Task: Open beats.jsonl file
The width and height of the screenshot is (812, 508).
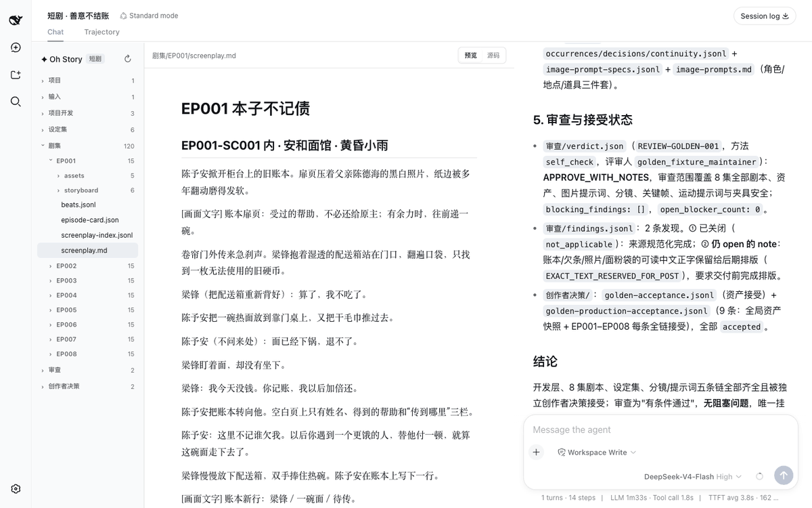Action: click(88, 205)
